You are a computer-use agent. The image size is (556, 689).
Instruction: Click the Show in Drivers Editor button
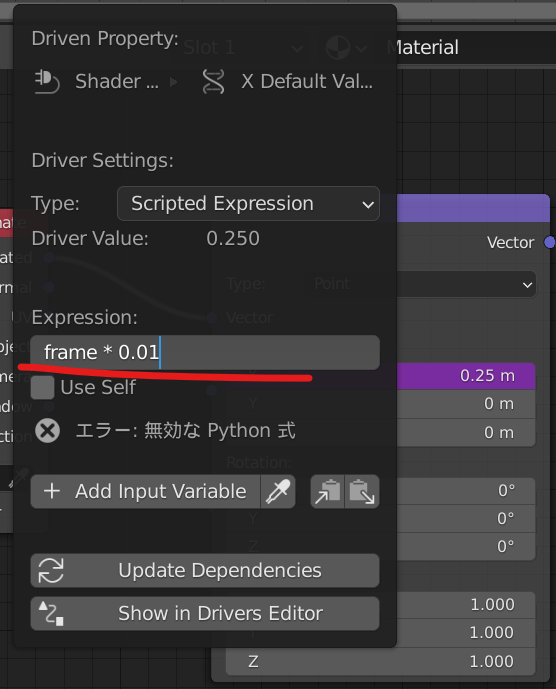pos(205,613)
